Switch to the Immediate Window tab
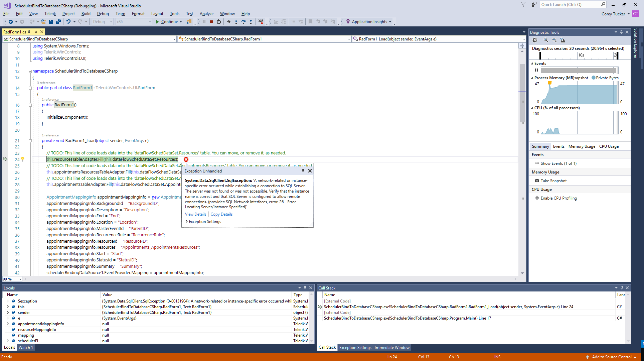This screenshot has width=644, height=361. click(x=392, y=348)
